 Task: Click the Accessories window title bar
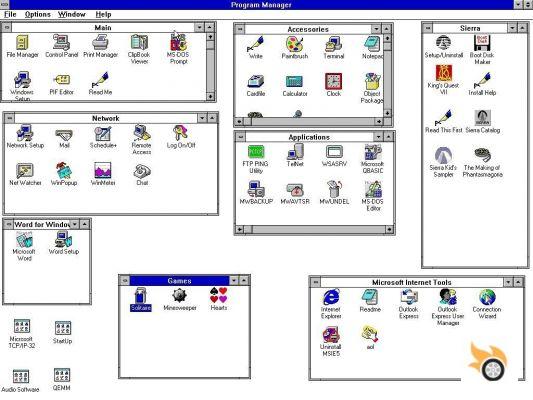(x=308, y=29)
